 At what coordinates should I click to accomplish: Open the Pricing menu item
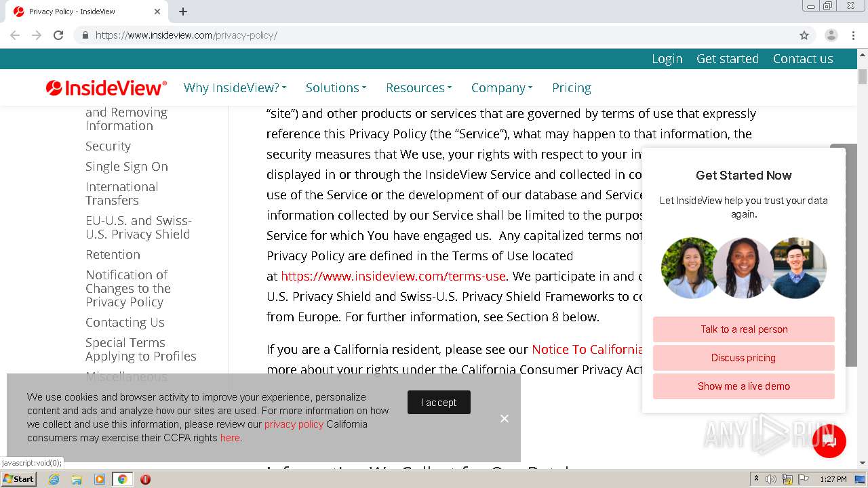coord(572,87)
